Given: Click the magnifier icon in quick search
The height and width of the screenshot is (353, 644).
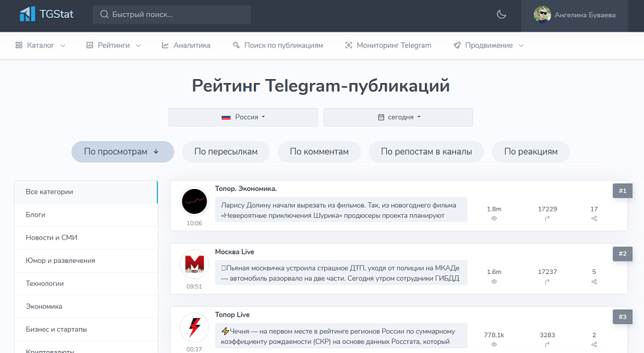Looking at the screenshot, I should click(x=104, y=14).
